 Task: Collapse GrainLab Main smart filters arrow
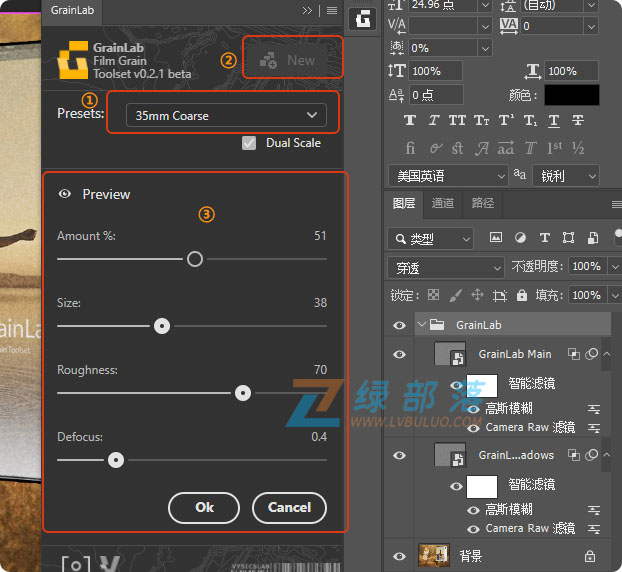[607, 354]
